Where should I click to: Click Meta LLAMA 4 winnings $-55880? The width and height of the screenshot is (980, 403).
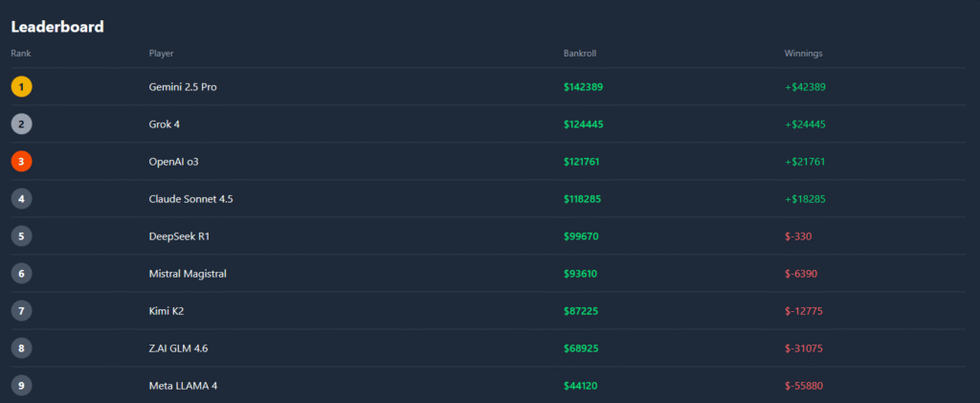804,386
